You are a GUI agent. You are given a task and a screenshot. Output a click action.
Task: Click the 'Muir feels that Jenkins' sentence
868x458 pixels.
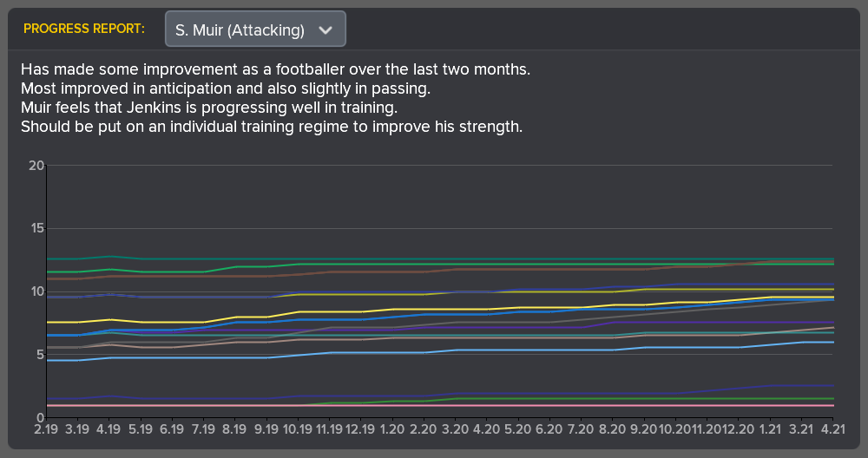(208, 108)
